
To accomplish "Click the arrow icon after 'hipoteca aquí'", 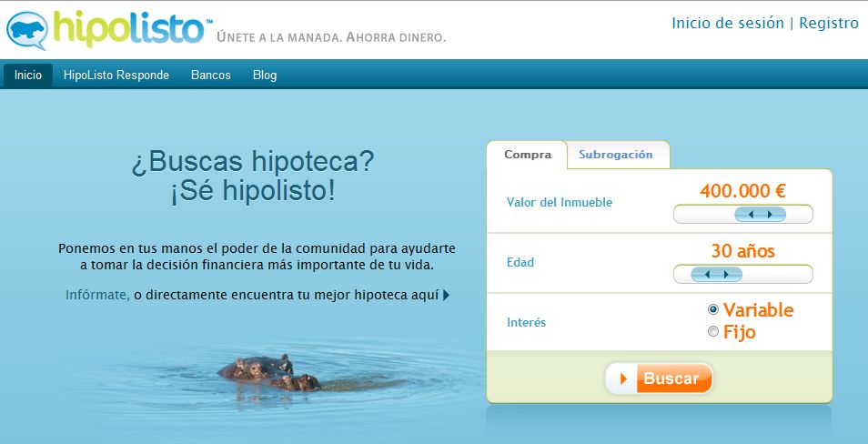I will 446,295.
